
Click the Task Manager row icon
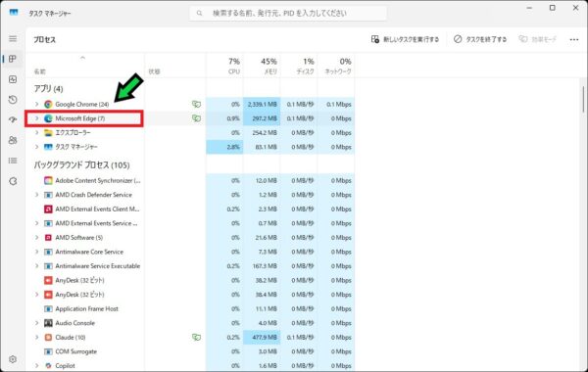[x=48, y=147]
